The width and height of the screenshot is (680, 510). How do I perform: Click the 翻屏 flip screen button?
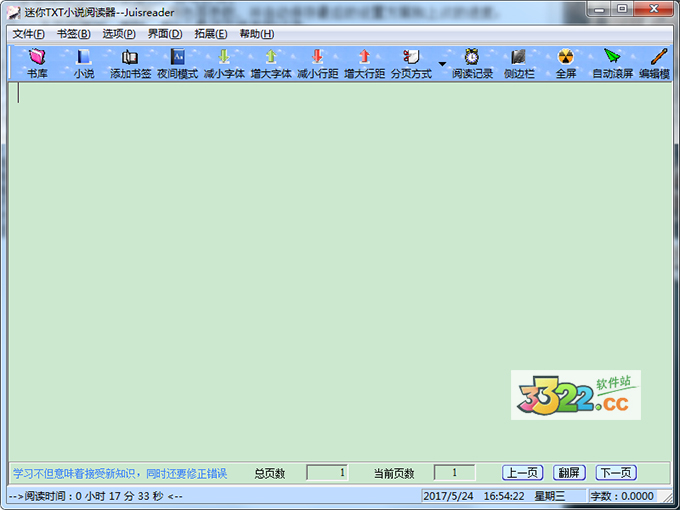(x=569, y=472)
